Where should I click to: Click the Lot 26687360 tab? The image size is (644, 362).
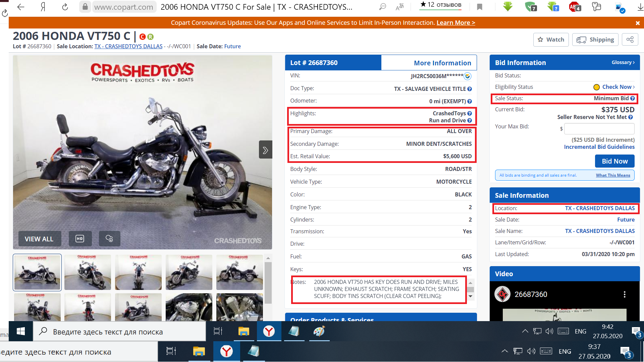pyautogui.click(x=333, y=62)
